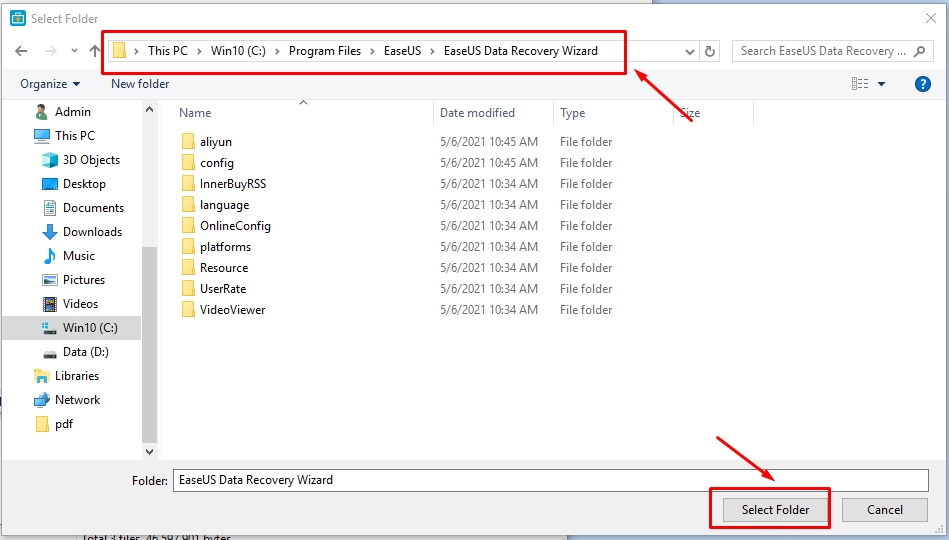Image resolution: width=949 pixels, height=540 pixels.
Task: Click the Folder name input field
Action: 550,480
